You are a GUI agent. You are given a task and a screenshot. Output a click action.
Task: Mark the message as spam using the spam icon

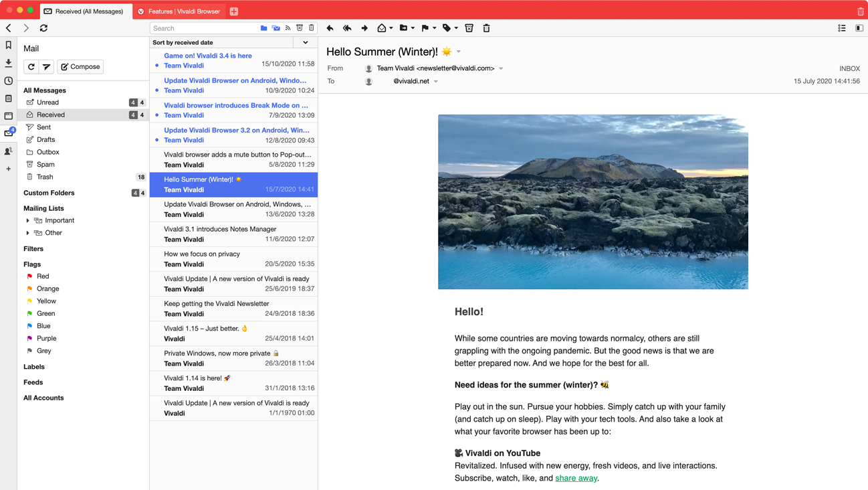[x=469, y=28]
